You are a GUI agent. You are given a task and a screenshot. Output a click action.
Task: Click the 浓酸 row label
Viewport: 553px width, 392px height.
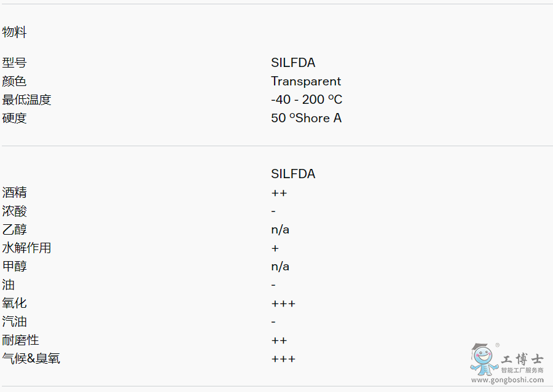coord(14,211)
